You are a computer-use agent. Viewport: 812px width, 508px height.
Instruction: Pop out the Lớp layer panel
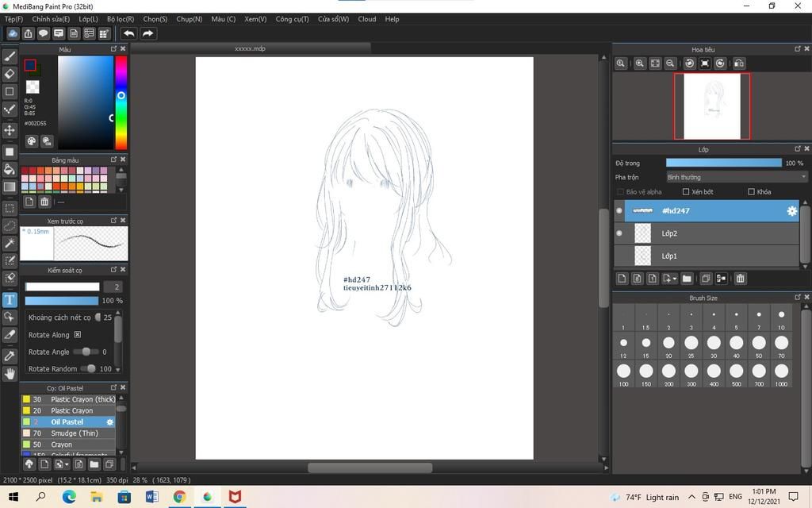point(798,148)
